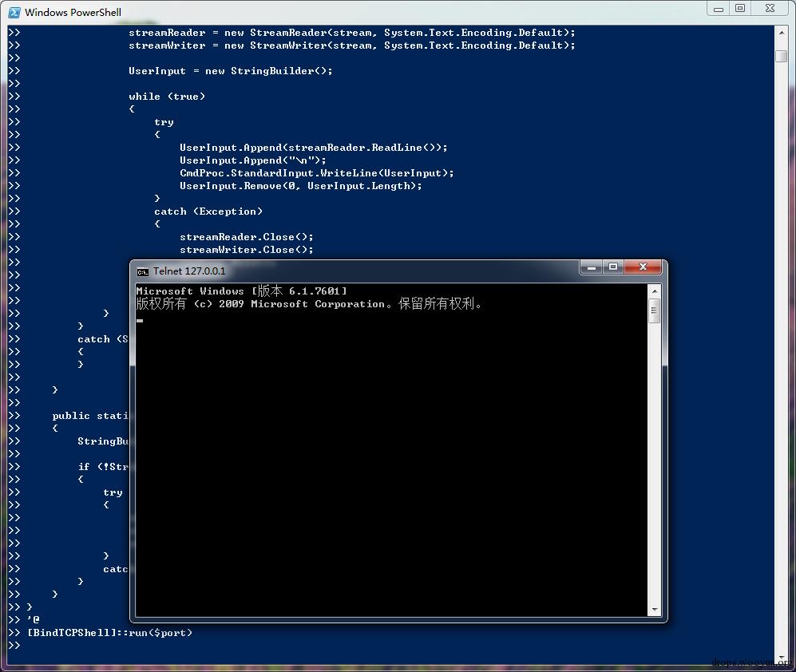Viewport: 796px width, 672px height.
Task: Click the PowerShell scrollbar up arrow
Action: (x=782, y=33)
